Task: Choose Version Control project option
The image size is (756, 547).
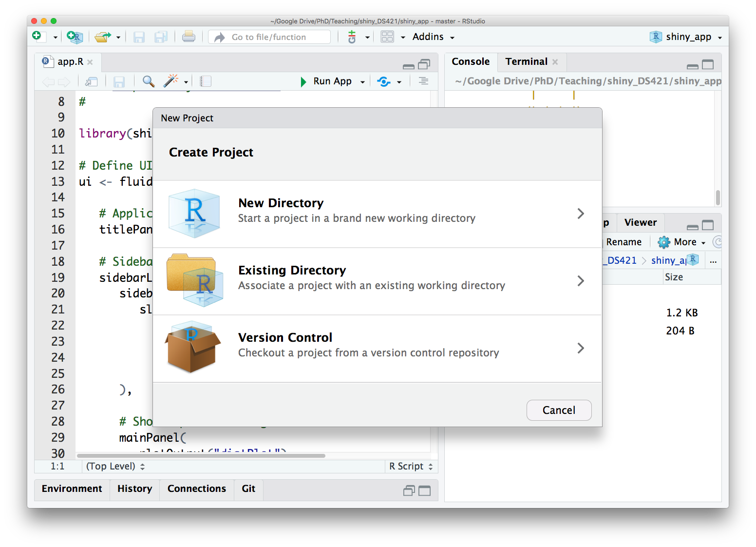Action: (378, 349)
